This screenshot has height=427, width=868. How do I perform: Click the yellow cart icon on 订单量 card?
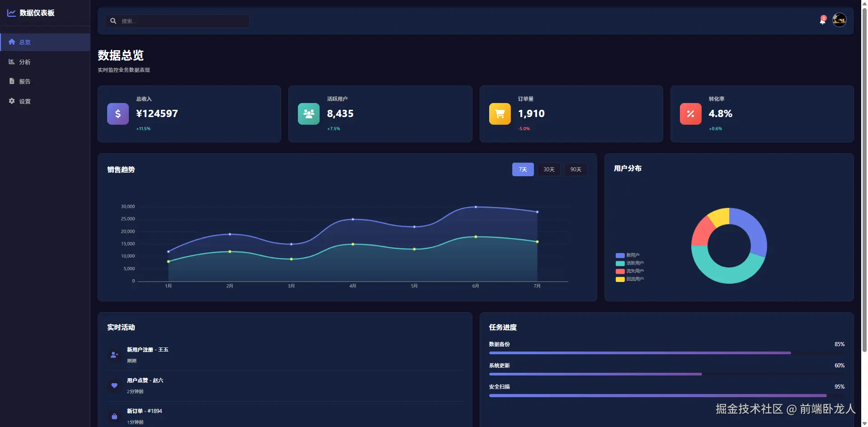click(x=500, y=114)
